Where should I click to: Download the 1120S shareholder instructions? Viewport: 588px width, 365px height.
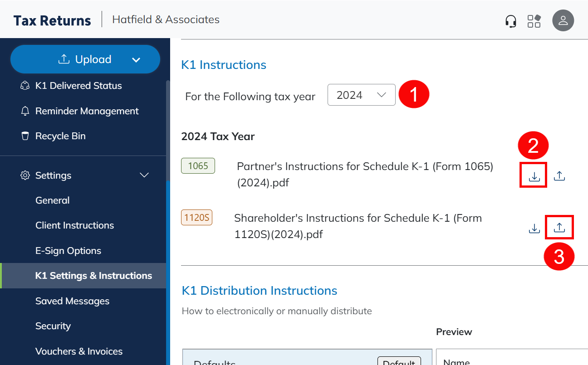pyautogui.click(x=534, y=229)
